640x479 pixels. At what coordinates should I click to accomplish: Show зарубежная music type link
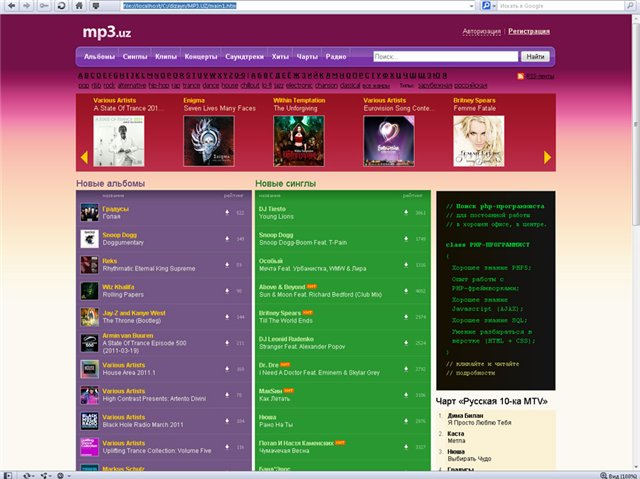[435, 86]
